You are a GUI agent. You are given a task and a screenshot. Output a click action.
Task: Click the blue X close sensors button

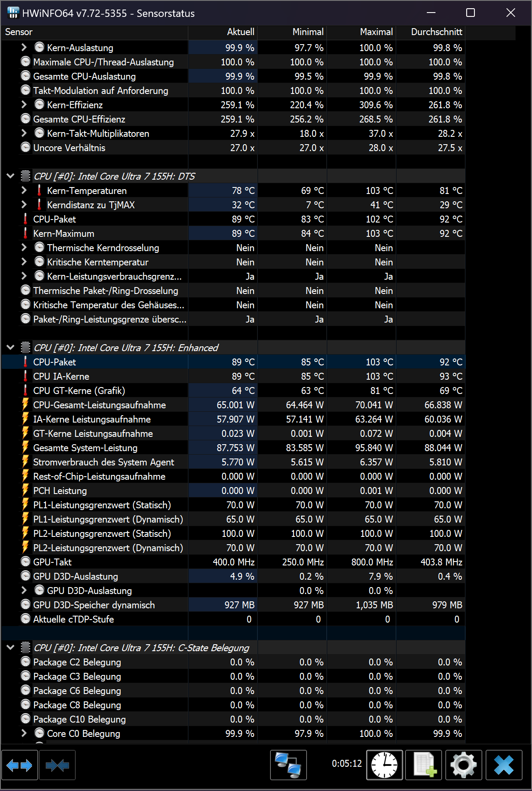[x=504, y=765]
